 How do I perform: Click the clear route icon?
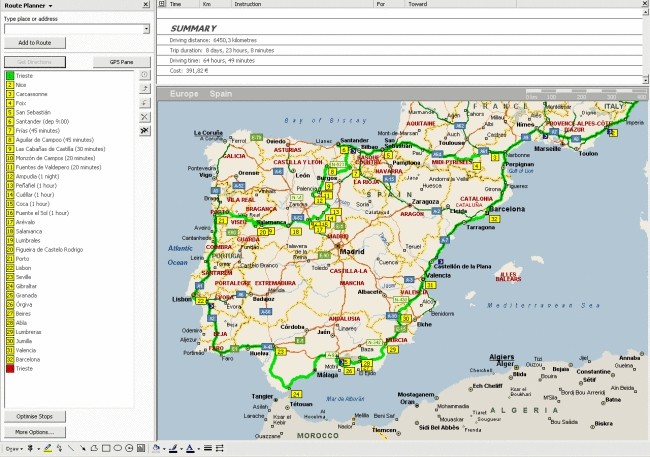(x=144, y=131)
